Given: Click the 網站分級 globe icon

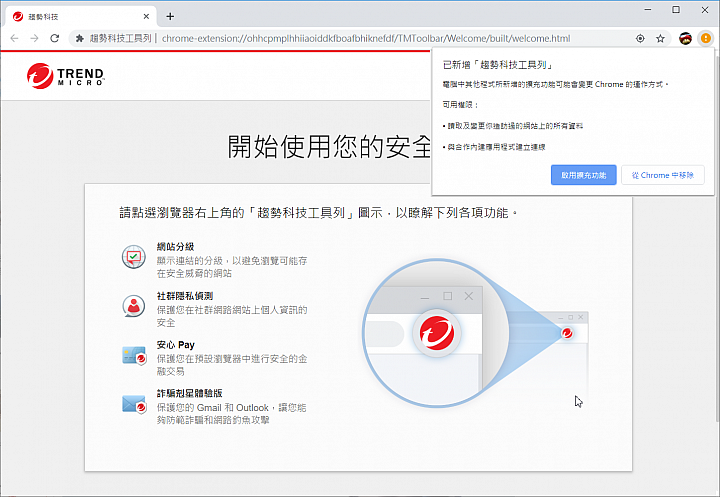Looking at the screenshot, I should pos(134,257).
